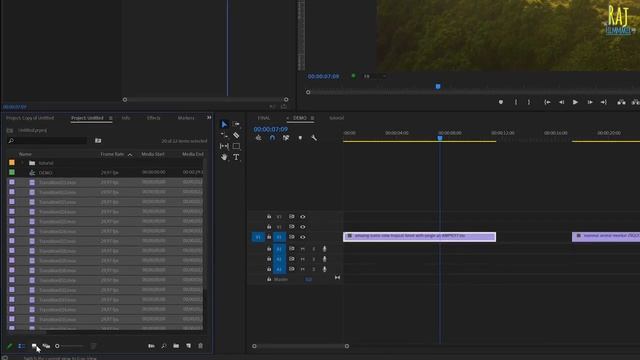Image resolution: width=640 pixels, height=360 pixels.
Task: Step back one frame in Program Monitor
Action: coord(562,102)
